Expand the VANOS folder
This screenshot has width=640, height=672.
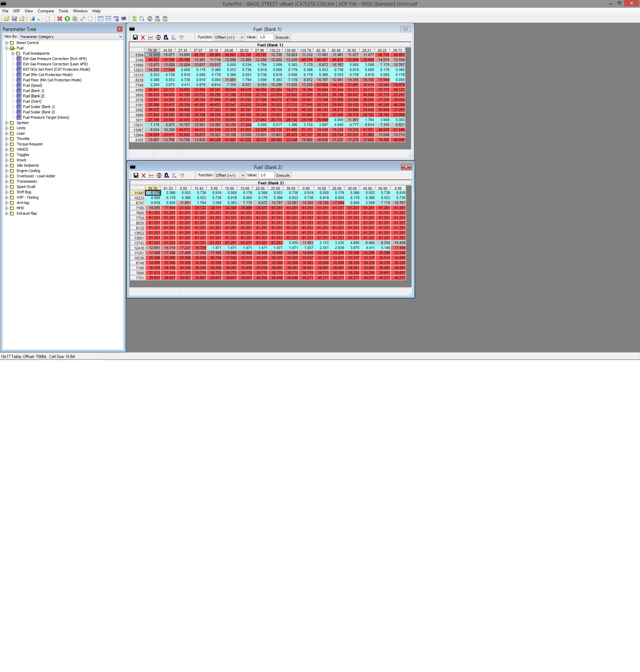coord(6,149)
